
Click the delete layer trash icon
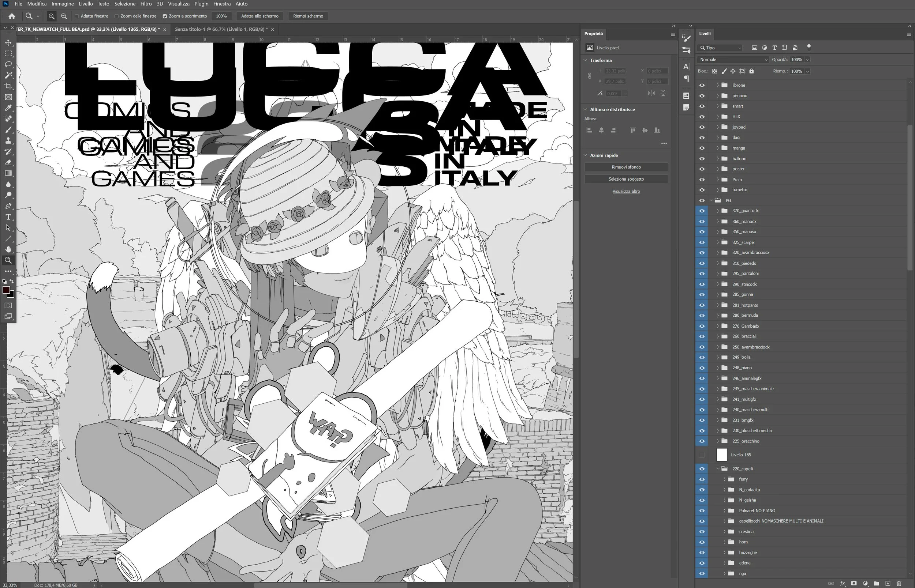[899, 583]
